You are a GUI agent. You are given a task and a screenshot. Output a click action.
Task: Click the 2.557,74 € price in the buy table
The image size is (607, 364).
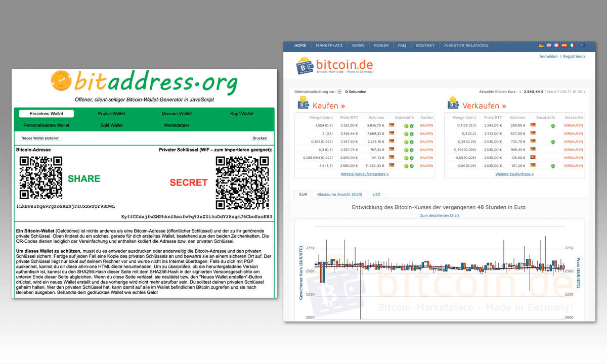pos(350,150)
